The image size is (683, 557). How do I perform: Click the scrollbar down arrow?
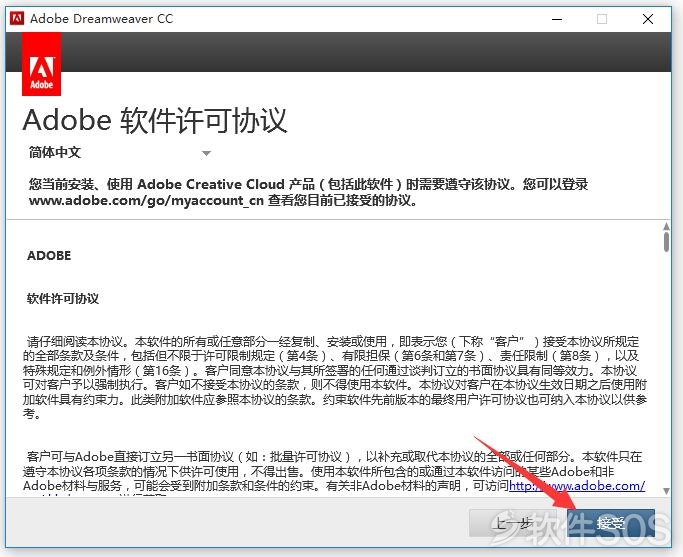pos(666,491)
